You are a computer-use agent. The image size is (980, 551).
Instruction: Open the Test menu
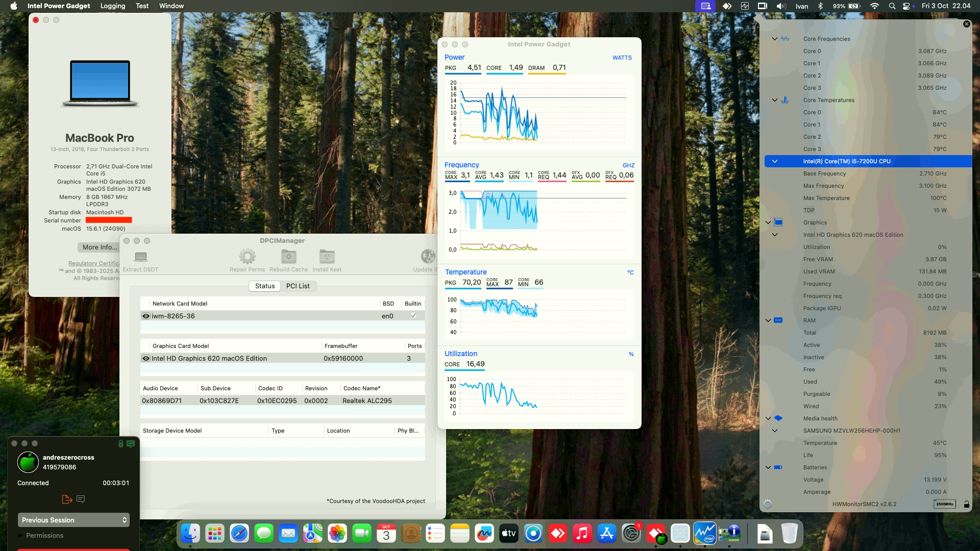[142, 6]
